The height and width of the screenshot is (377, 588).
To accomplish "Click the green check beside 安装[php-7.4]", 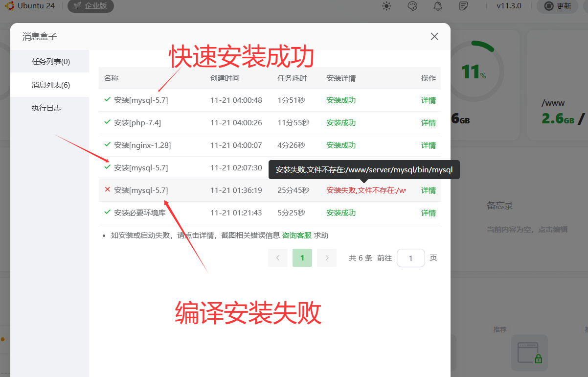I will coord(107,122).
